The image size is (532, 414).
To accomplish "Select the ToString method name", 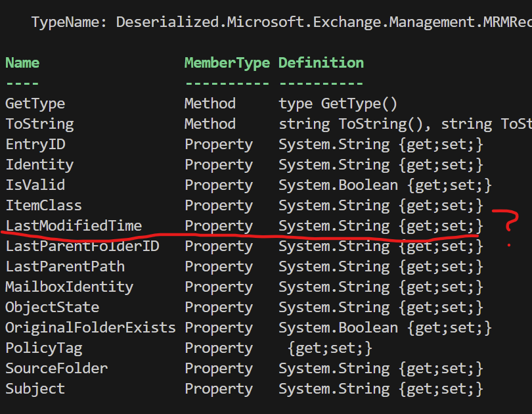I will coord(39,124).
